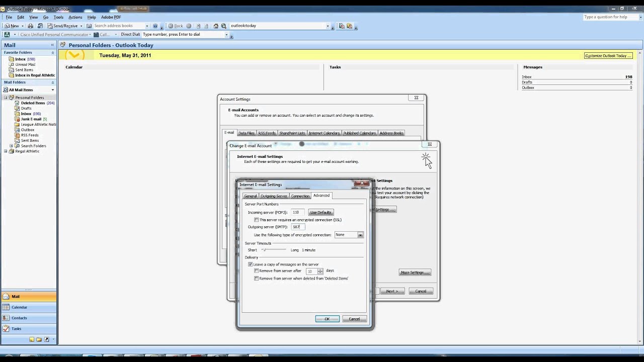
Task: Open the Adobe PDF menu
Action: coord(111,17)
